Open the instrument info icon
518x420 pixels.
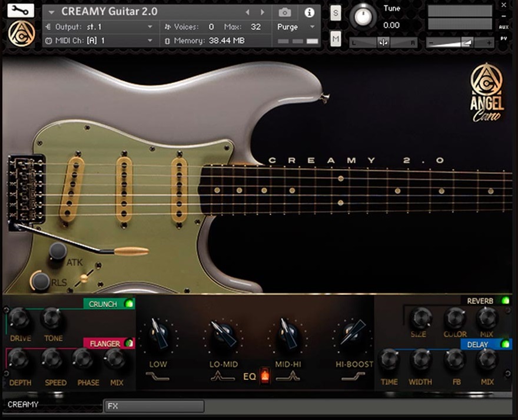[309, 12]
